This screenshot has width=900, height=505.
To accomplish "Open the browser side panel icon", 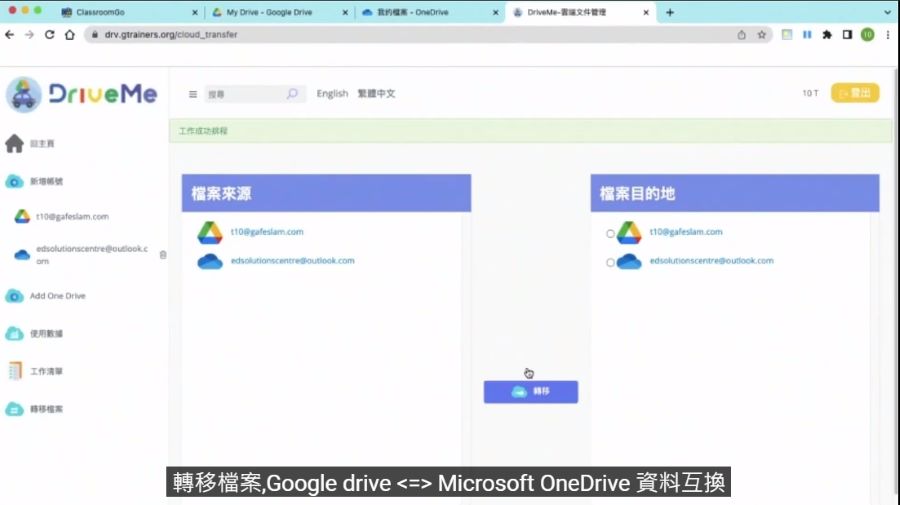I will coord(847,35).
